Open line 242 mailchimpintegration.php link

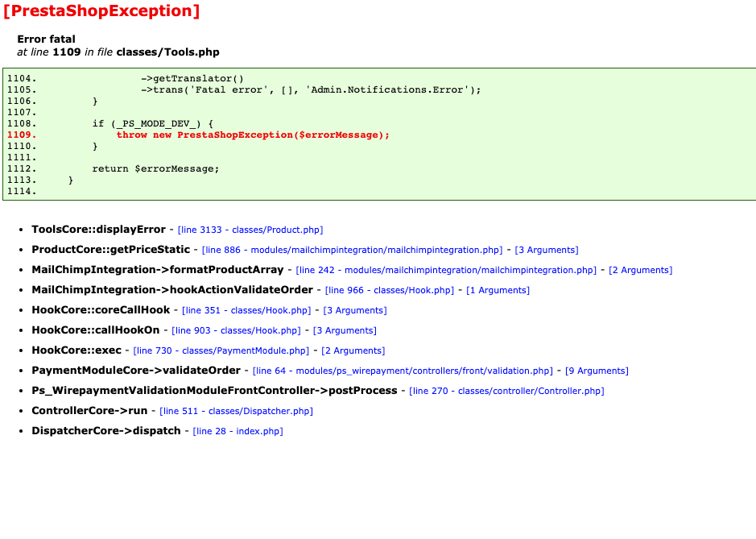(446, 270)
